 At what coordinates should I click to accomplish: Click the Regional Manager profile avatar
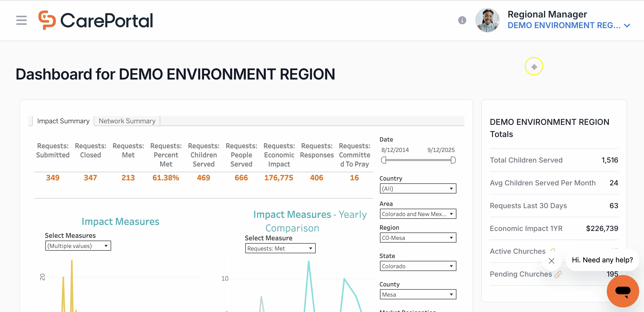(x=487, y=20)
